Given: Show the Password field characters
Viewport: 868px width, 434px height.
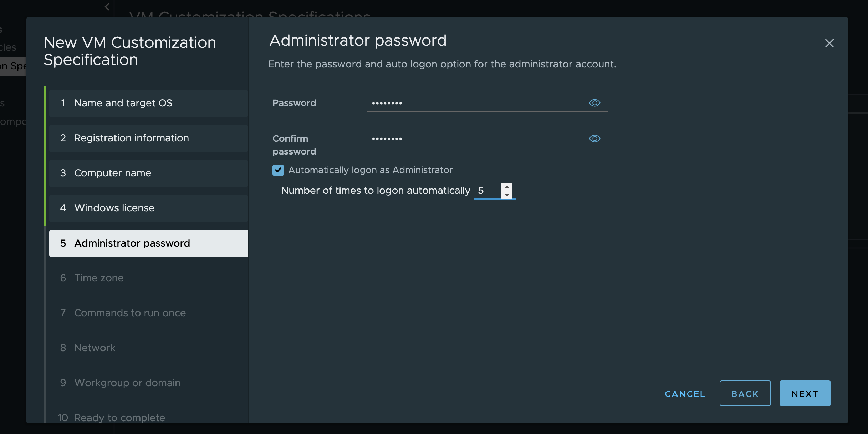Looking at the screenshot, I should [594, 103].
